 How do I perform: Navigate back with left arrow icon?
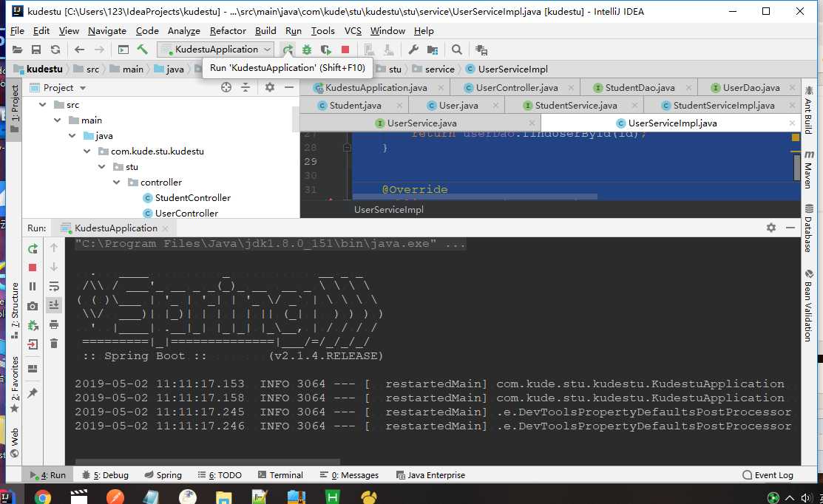[x=79, y=50]
